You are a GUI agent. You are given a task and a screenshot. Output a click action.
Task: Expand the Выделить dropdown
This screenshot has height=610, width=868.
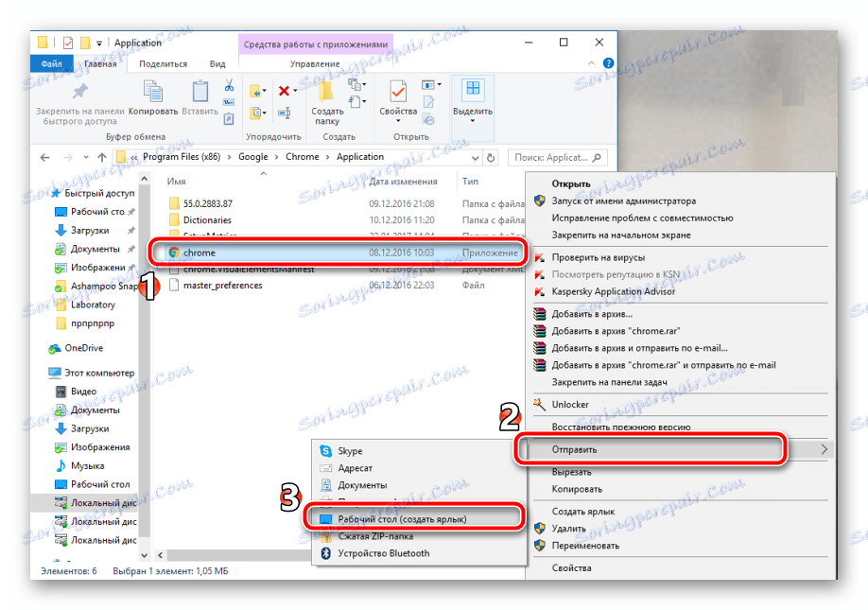(x=473, y=120)
